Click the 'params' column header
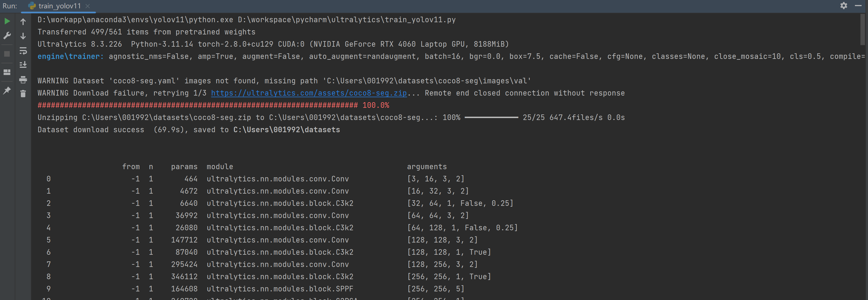The height and width of the screenshot is (300, 868). click(184, 167)
